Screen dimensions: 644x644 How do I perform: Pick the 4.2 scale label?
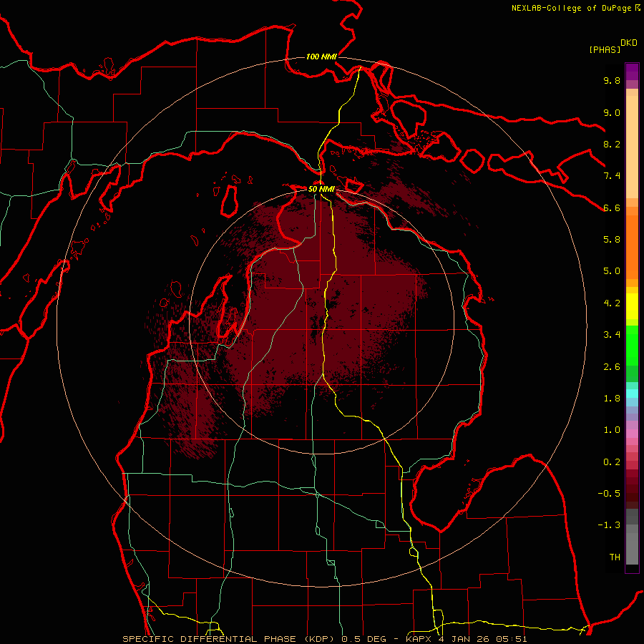pyautogui.click(x=612, y=303)
